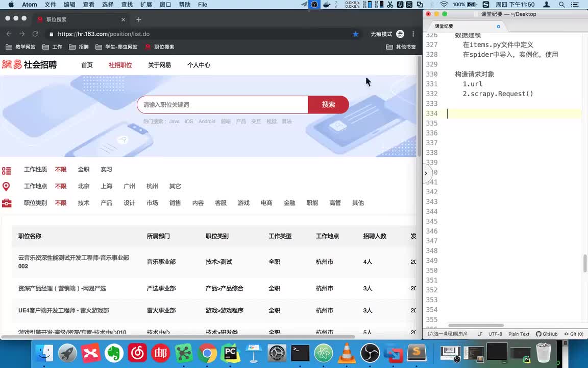Click hot search keyword Android

point(207,121)
